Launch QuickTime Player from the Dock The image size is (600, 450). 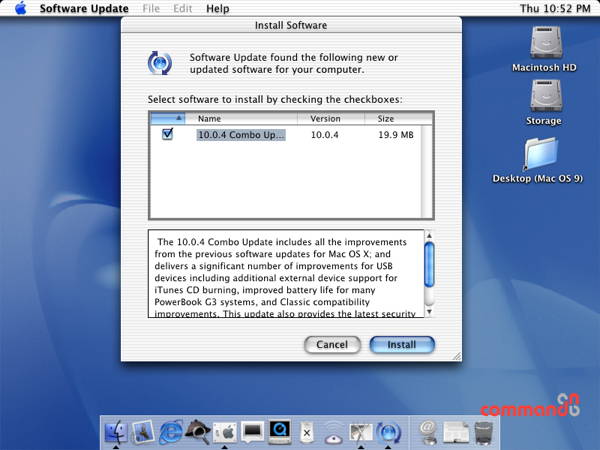(x=280, y=432)
